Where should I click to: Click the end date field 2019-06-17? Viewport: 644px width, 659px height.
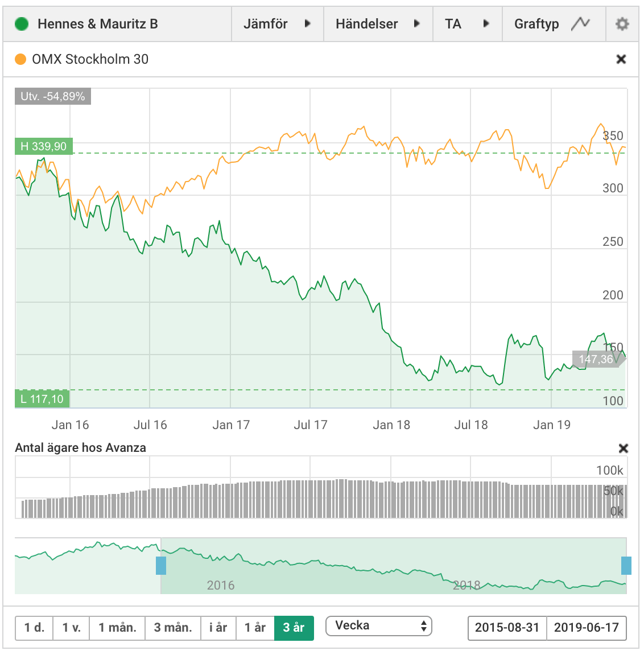click(x=587, y=628)
